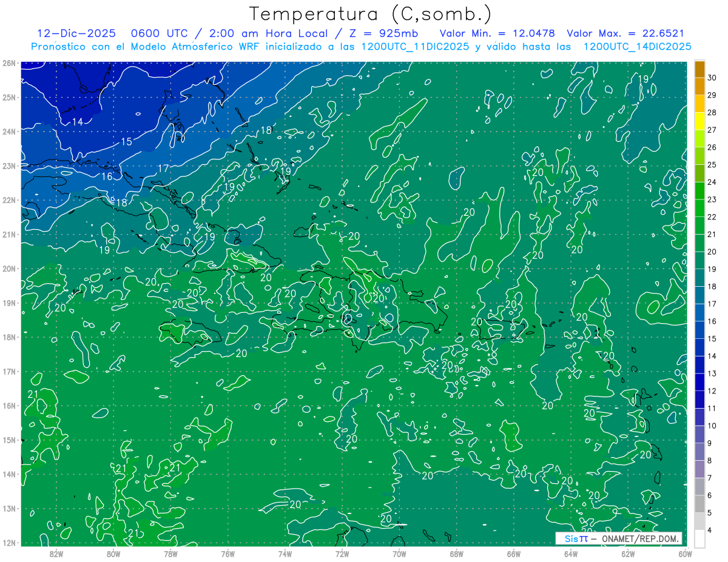Click the '25N' latitude label
This screenshot has height=562, width=728.
tap(9, 97)
